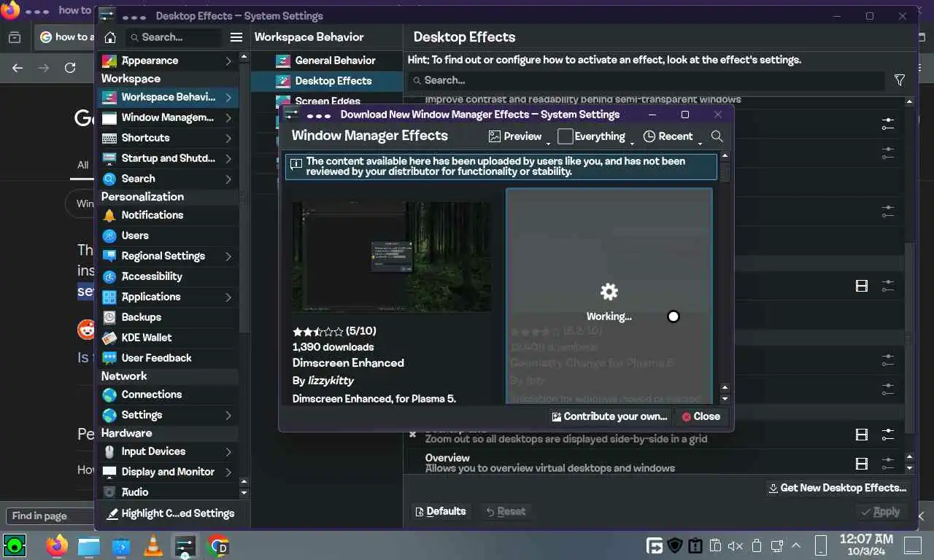Expand the Startup and Shutdown chevron

click(x=228, y=158)
